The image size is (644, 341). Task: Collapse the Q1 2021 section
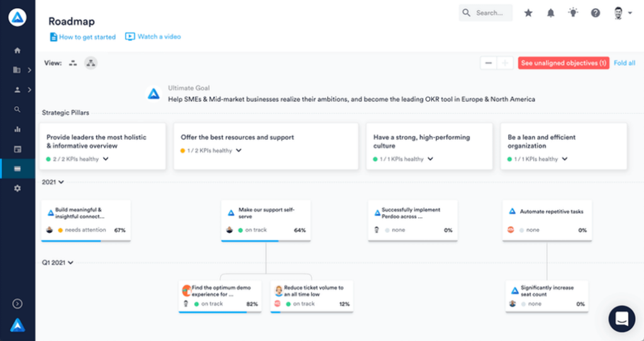57,263
